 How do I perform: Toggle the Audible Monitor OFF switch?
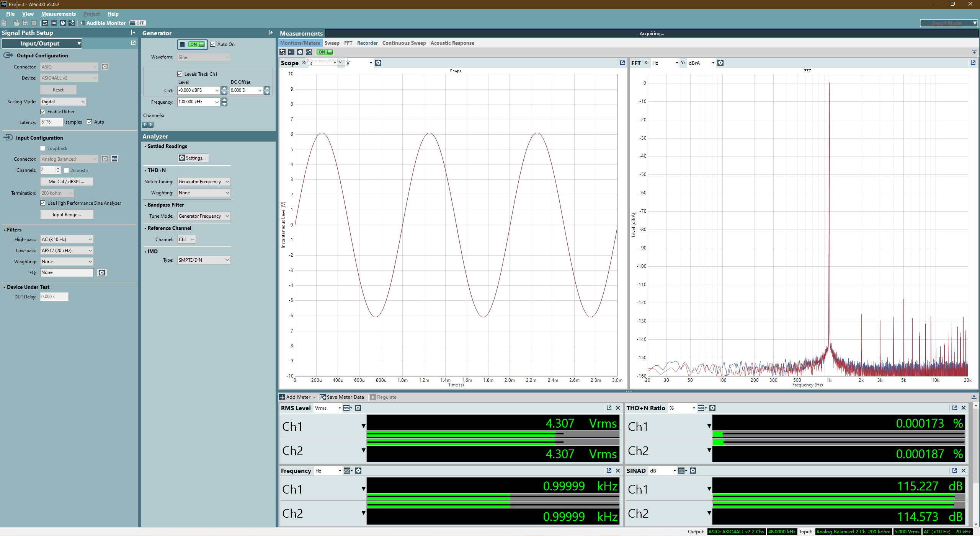coord(137,23)
